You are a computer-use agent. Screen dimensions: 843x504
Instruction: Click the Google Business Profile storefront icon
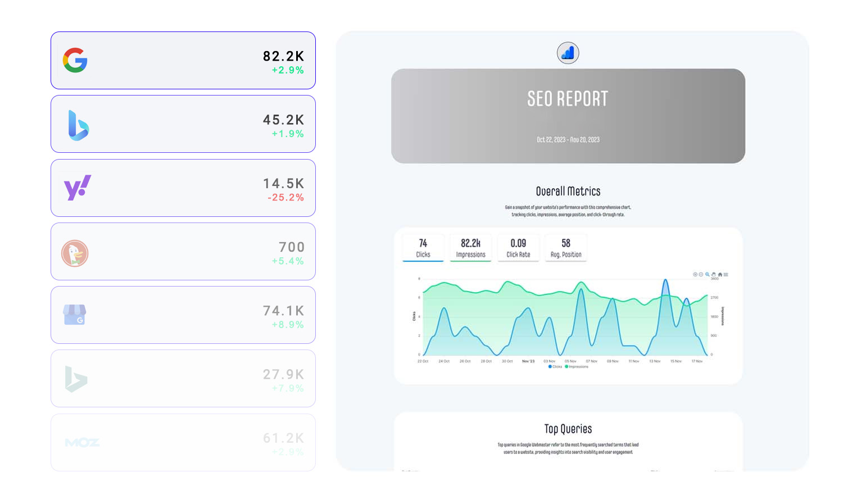click(x=75, y=315)
